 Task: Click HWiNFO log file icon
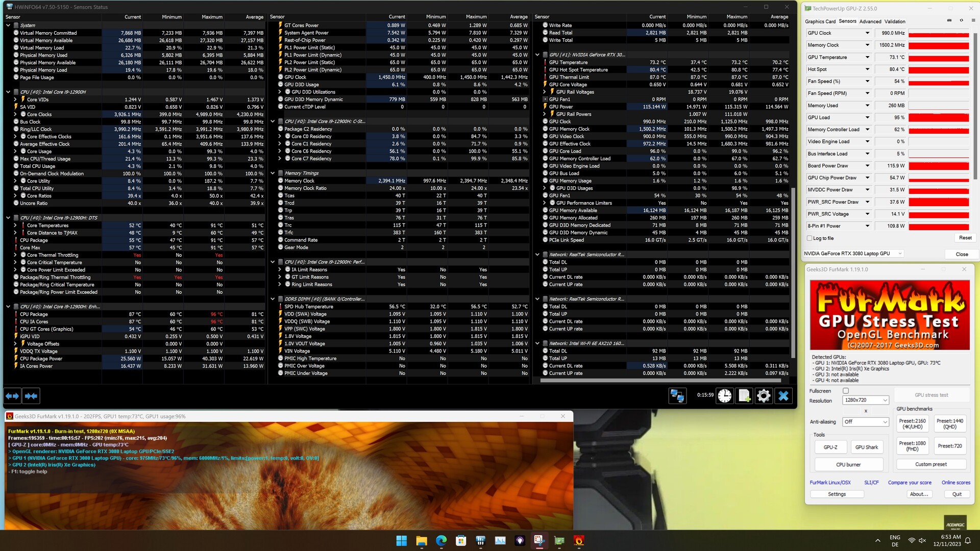pos(744,396)
